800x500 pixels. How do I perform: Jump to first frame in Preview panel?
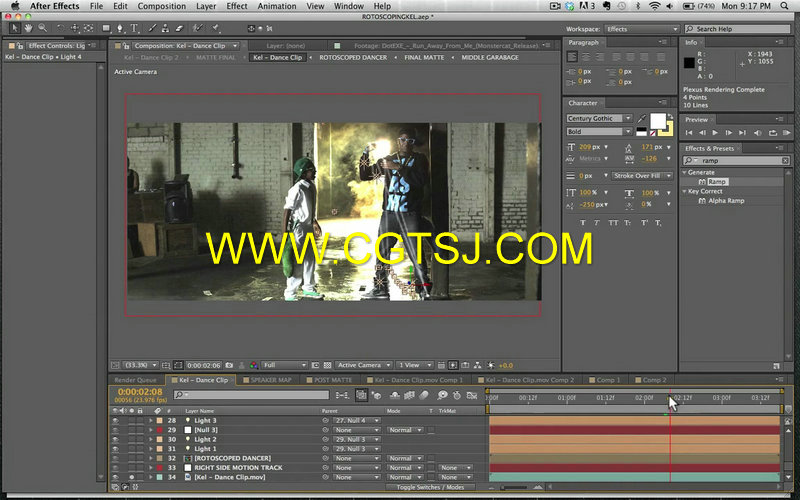pyautogui.click(x=689, y=133)
